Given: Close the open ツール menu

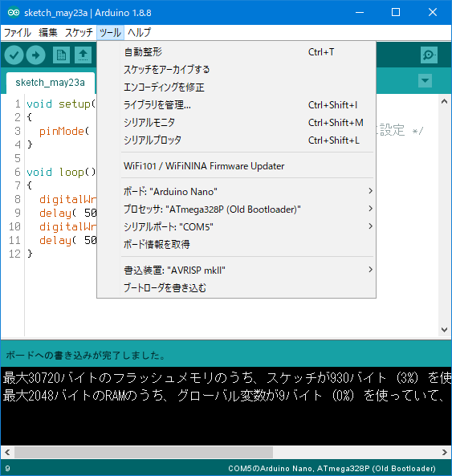Looking at the screenshot, I should 110,32.
